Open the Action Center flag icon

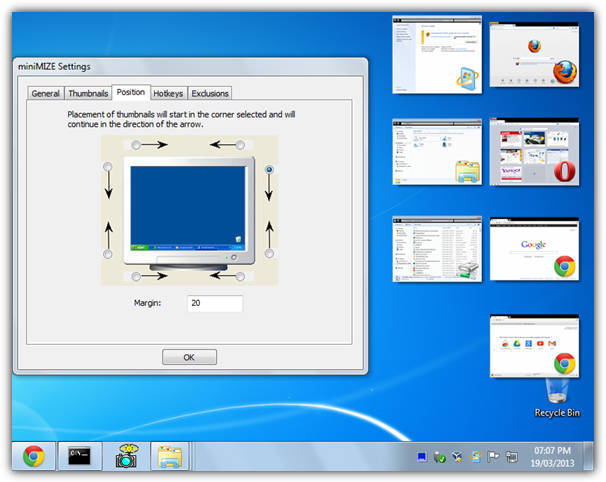click(x=493, y=457)
